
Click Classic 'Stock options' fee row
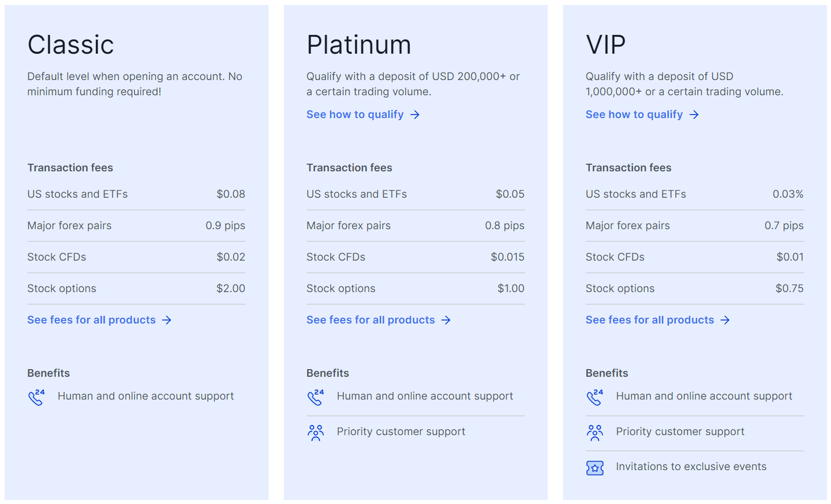[x=136, y=288]
